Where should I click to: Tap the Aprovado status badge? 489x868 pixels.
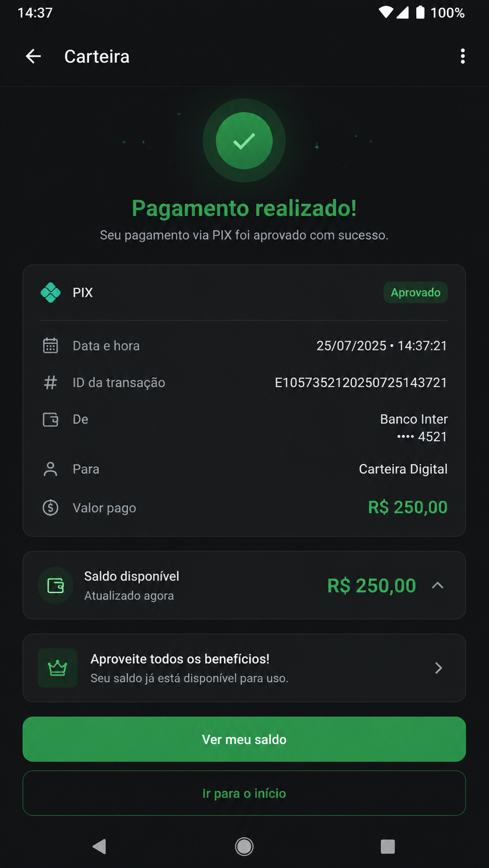click(416, 293)
